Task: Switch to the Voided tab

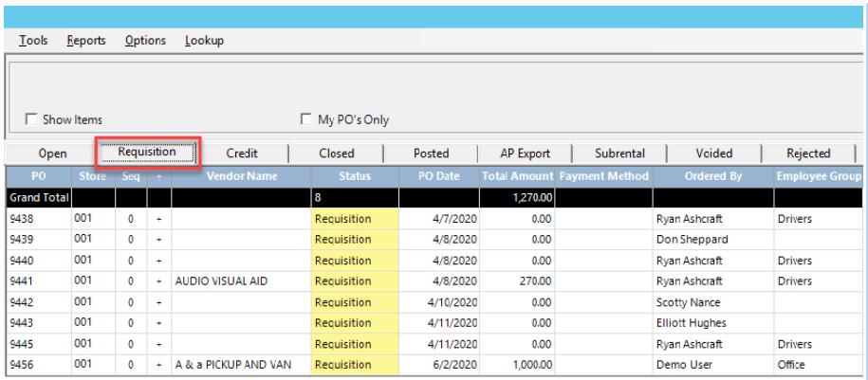Action: click(x=713, y=154)
